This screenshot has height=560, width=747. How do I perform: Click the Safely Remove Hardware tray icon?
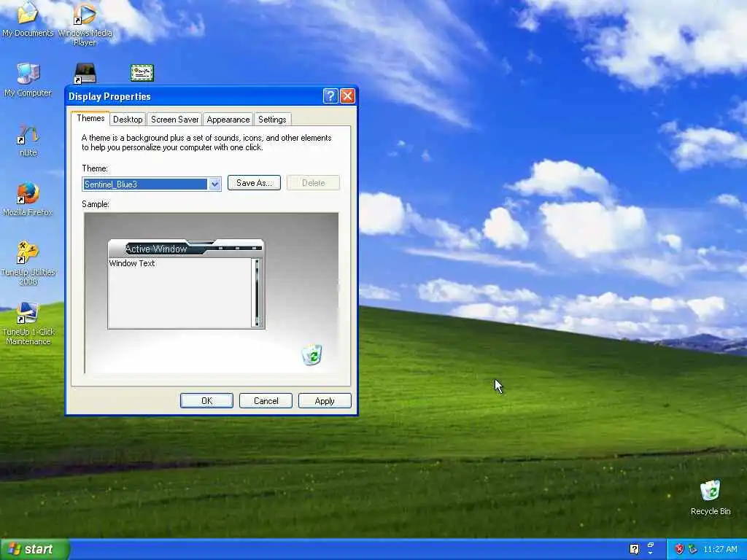tap(693, 549)
